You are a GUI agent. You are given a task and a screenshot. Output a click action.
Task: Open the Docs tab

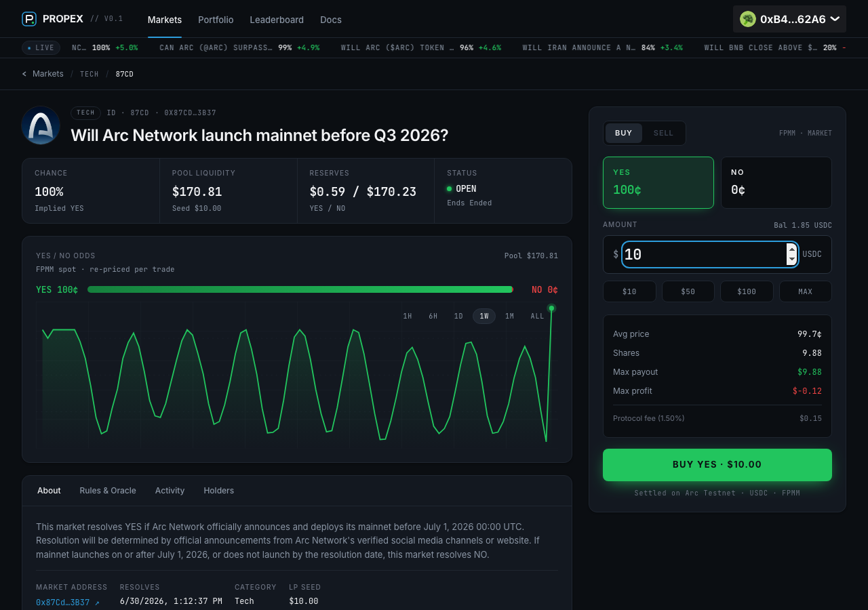coord(331,20)
